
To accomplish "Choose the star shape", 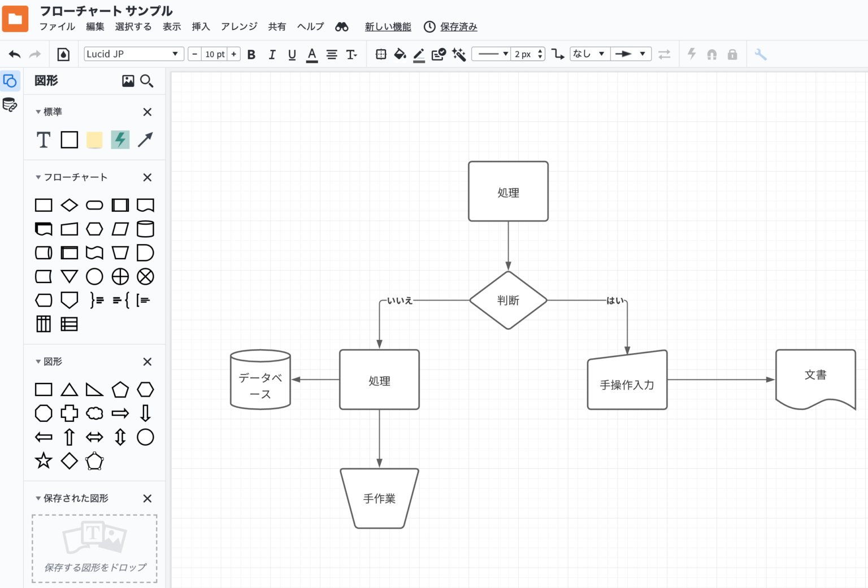I will pyautogui.click(x=44, y=461).
